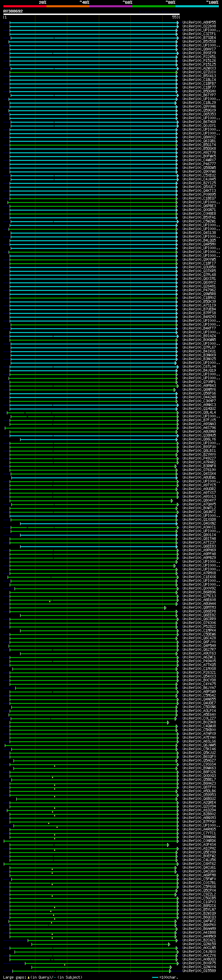This screenshot has height=980, width=222.
Task: Select the UniRef100_P15125 label
Action: (x=199, y=64)
